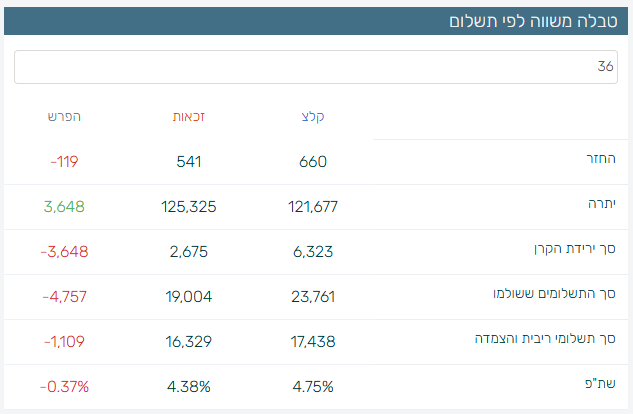Click the payment number input field showing 36

[x=316, y=67]
